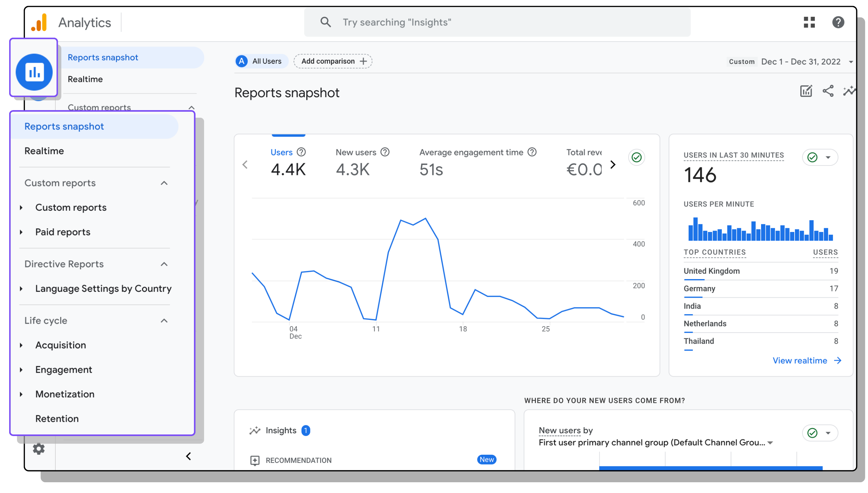Image resolution: width=868 pixels, height=493 pixels.
Task: Click the customize report edit icon
Action: [805, 91]
